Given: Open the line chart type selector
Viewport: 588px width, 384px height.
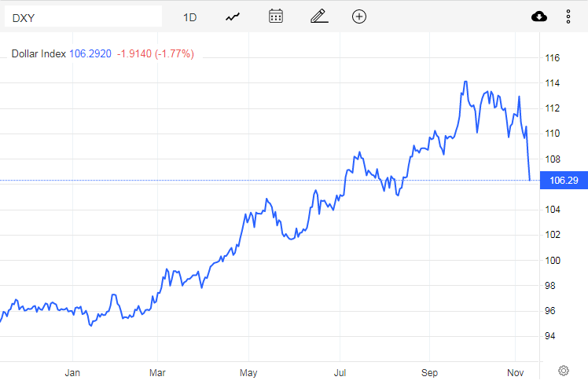Looking at the screenshot, I should click(x=232, y=16).
